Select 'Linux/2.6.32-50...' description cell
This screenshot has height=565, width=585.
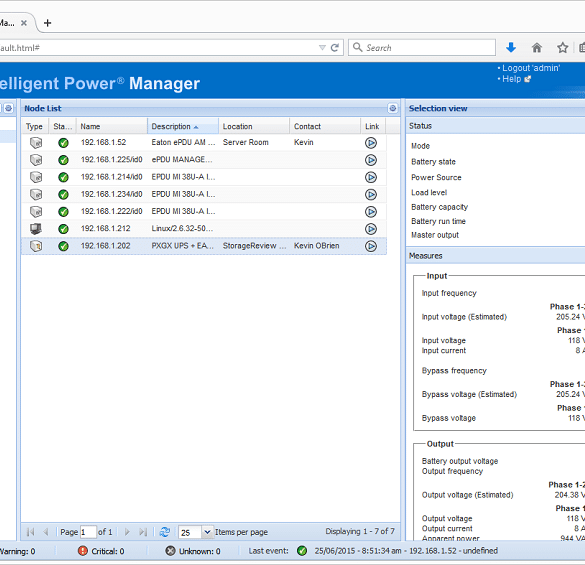pos(182,228)
